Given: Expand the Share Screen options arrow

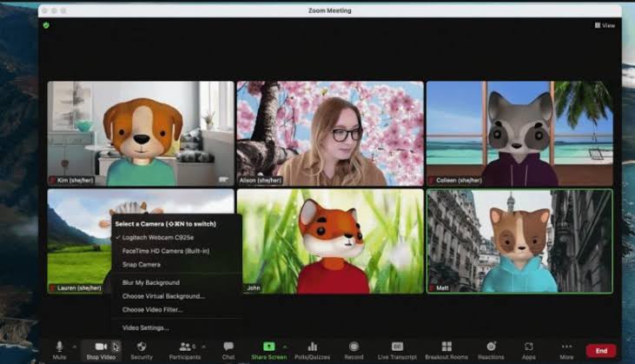Looking at the screenshot, I should click(x=285, y=347).
